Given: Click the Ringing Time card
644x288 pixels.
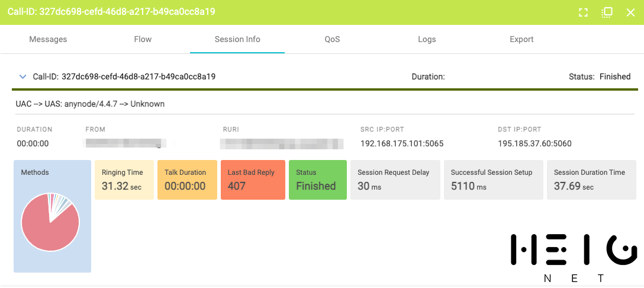Looking at the screenshot, I should (124, 180).
